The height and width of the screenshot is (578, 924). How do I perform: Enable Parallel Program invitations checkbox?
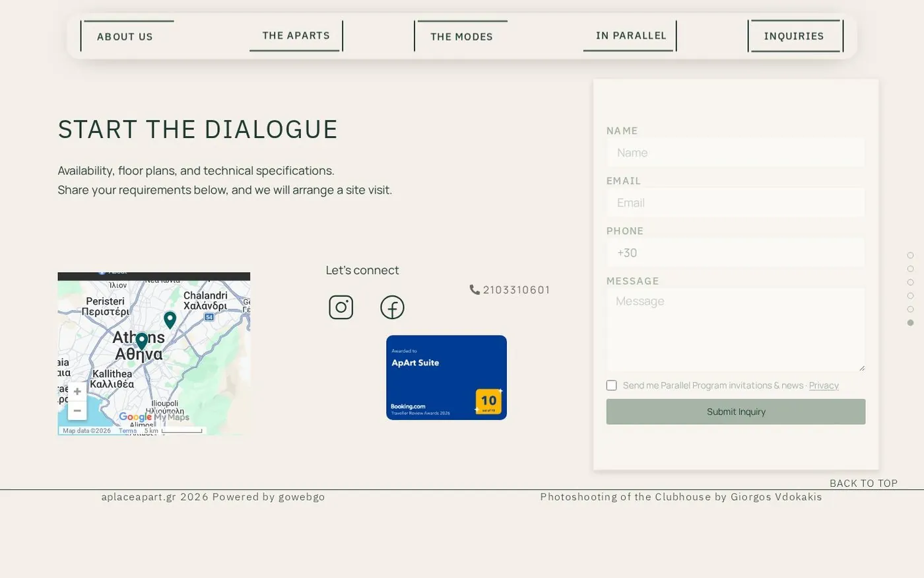click(612, 385)
